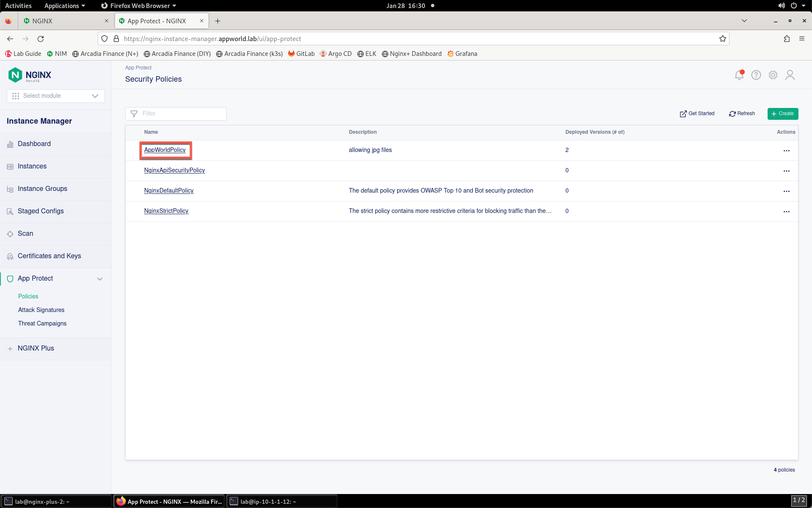Open the user account icon
This screenshot has width=812, height=508.
[790, 75]
